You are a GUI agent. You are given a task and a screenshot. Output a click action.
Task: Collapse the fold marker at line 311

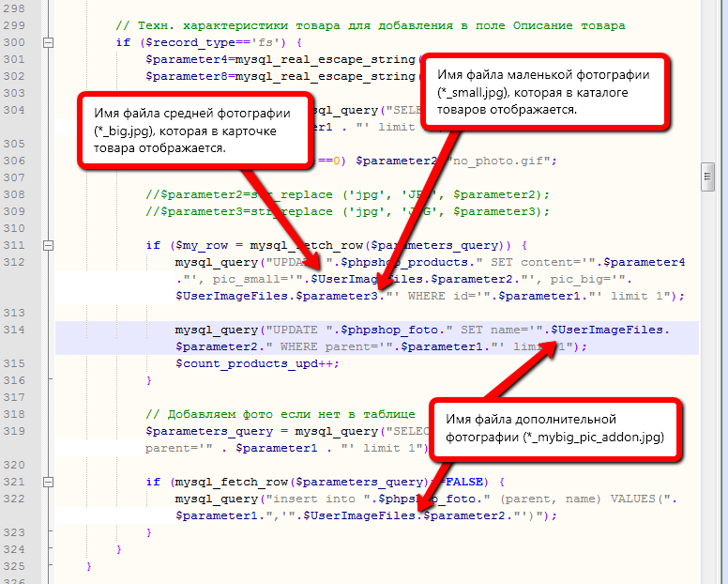click(48, 245)
